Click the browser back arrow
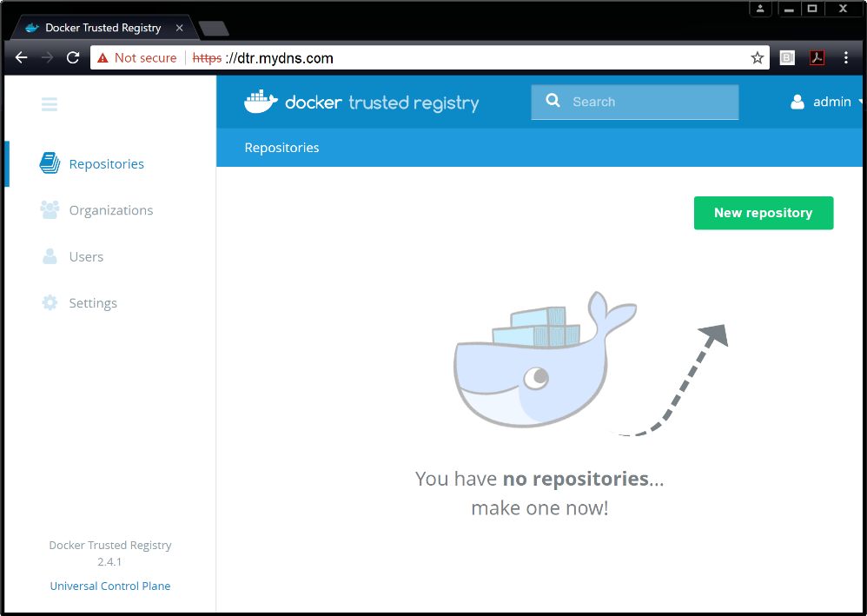The height and width of the screenshot is (616, 867). [x=22, y=57]
